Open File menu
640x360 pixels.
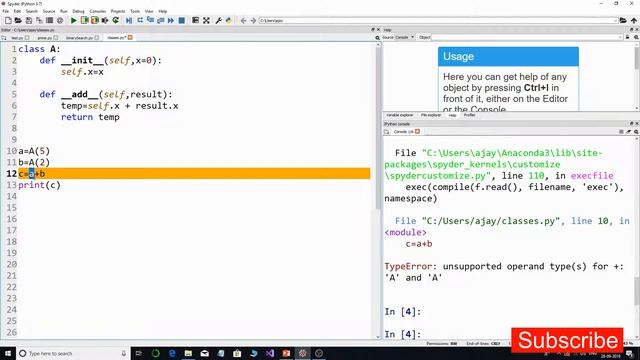coord(6,11)
